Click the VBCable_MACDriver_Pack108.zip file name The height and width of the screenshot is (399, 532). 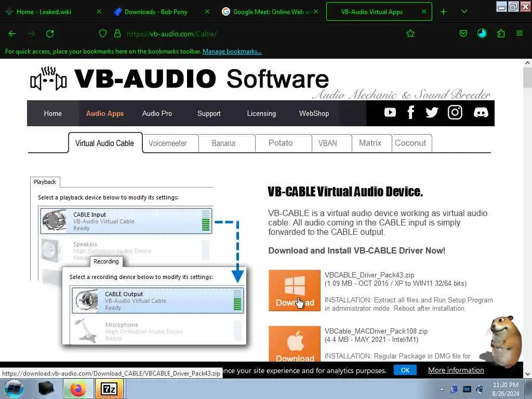[376, 331]
